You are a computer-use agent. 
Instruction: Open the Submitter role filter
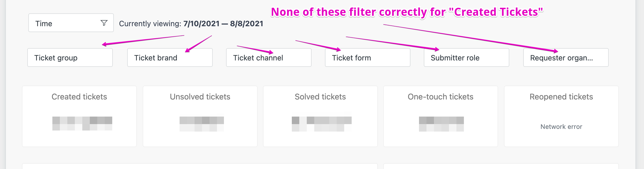point(466,58)
